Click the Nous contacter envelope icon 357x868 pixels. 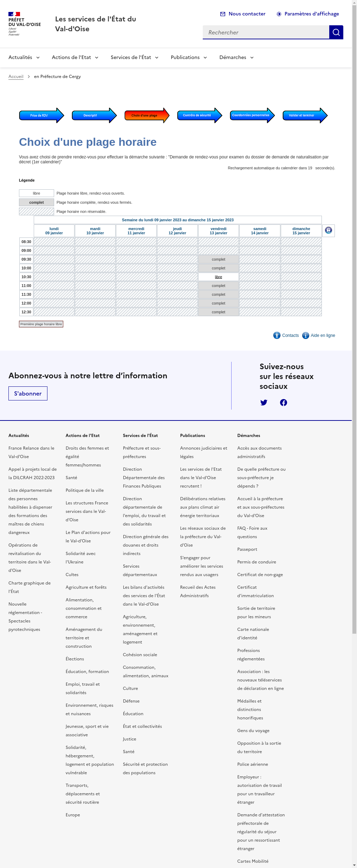click(x=223, y=14)
